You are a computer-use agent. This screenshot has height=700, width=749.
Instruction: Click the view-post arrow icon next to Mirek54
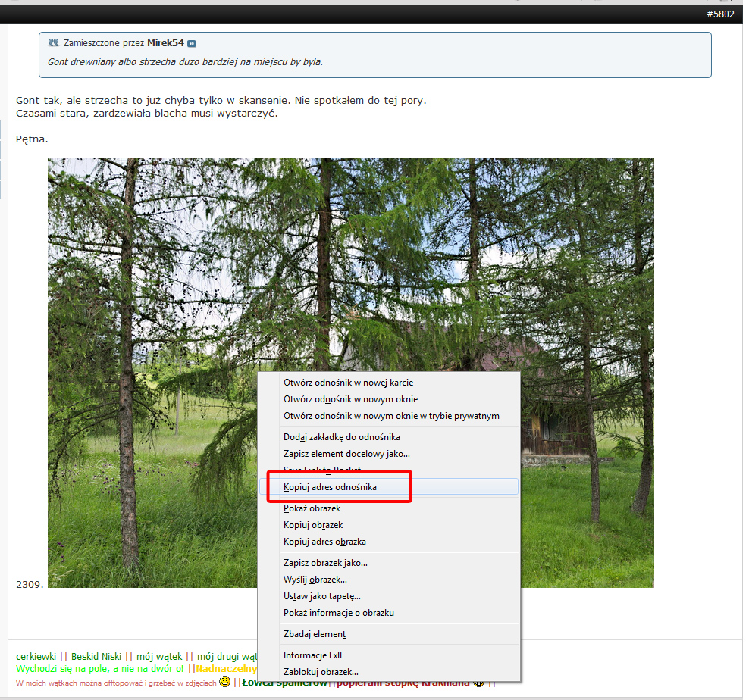(x=192, y=43)
